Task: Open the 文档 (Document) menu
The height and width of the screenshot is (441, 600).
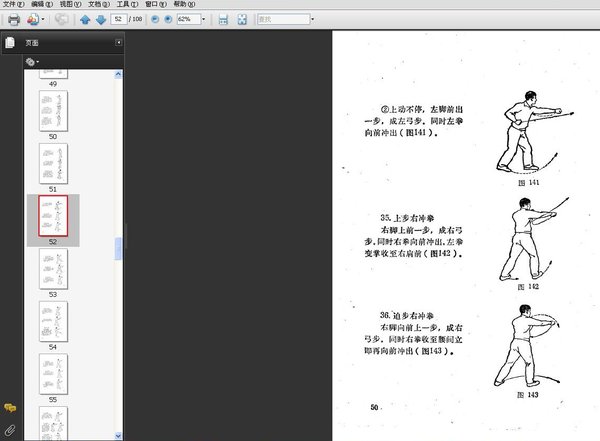Action: pos(99,4)
